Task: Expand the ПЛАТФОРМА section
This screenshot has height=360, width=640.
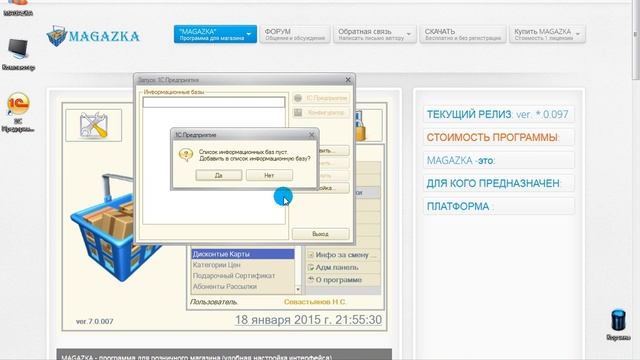Action: 498,206
